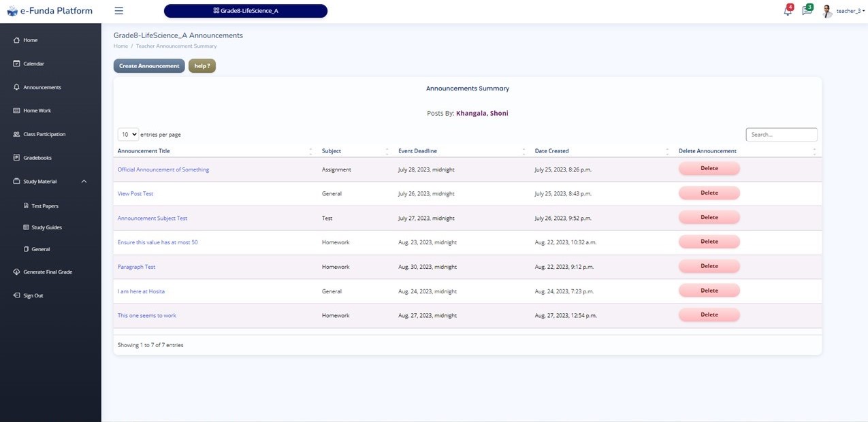Open the entries per page dropdown
Image resolution: width=868 pixels, height=422 pixels.
point(128,135)
